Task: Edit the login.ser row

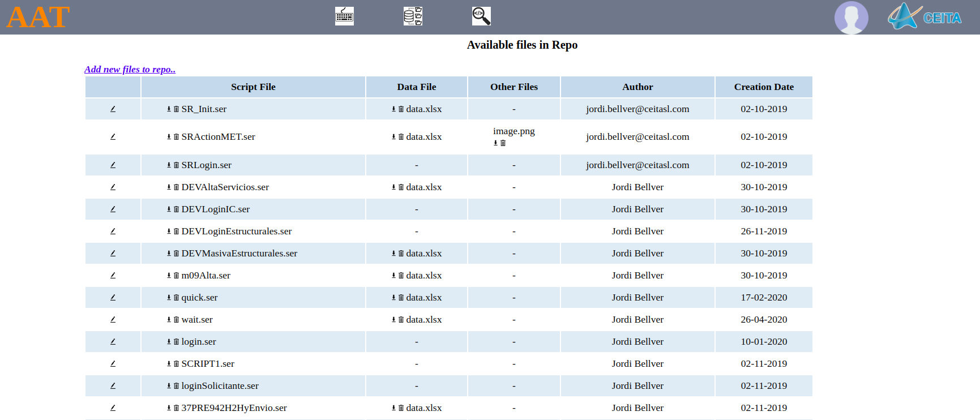Action: pos(113,341)
